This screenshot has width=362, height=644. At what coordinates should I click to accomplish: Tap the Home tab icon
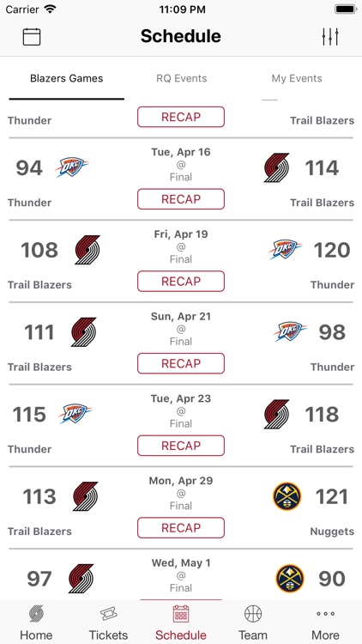[36, 615]
